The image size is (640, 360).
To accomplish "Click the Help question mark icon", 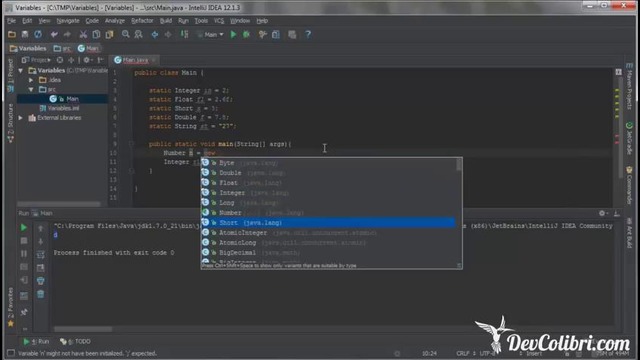I will tap(308, 35).
